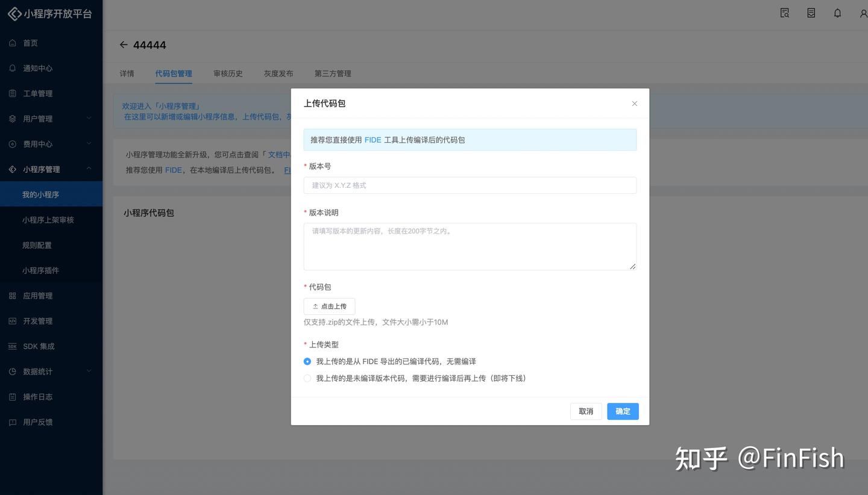Image resolution: width=868 pixels, height=495 pixels.
Task: Expand the 费用中心 sidebar menu
Action: coord(89,144)
